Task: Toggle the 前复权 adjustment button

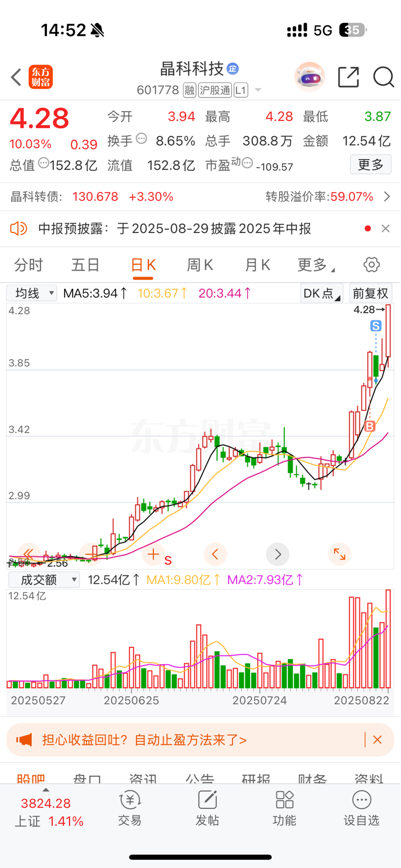Action: point(370,293)
